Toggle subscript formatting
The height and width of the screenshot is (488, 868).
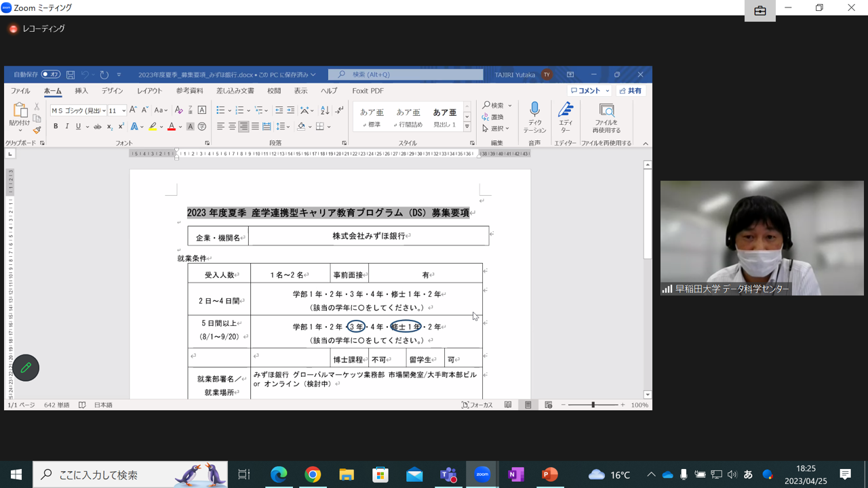coord(110,127)
